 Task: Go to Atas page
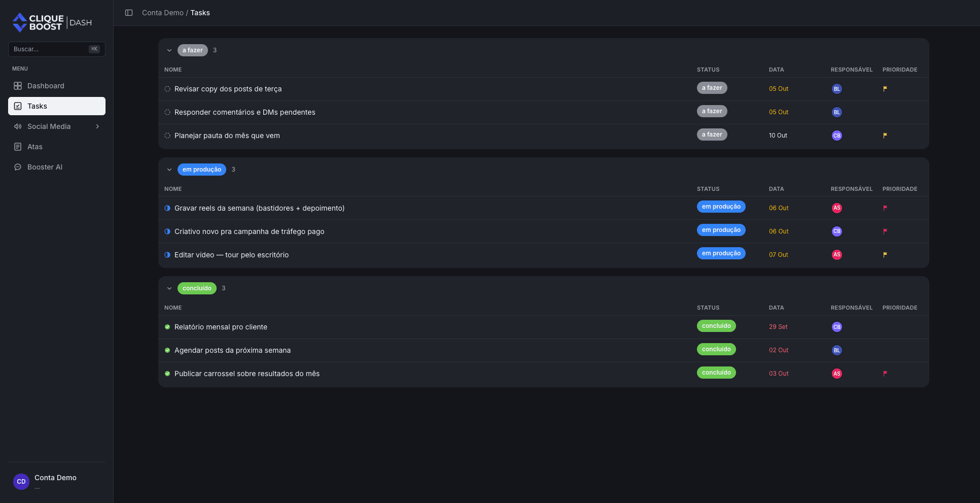tap(57, 147)
